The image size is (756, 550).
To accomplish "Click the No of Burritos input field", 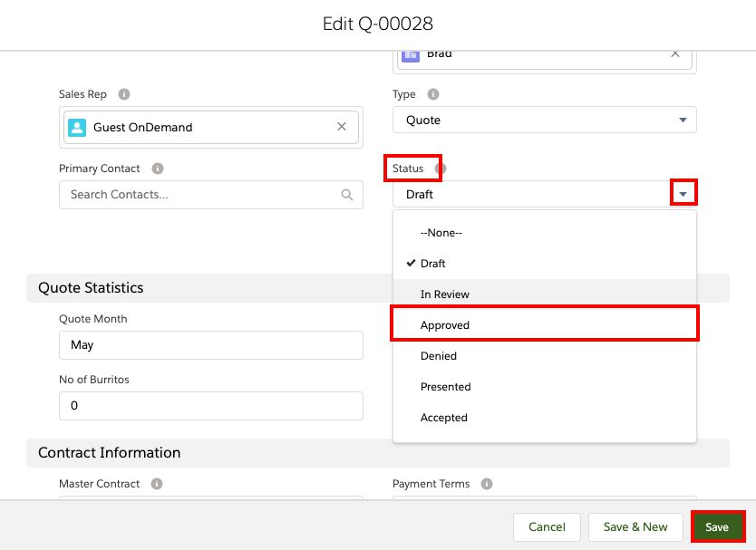I will pyautogui.click(x=210, y=406).
